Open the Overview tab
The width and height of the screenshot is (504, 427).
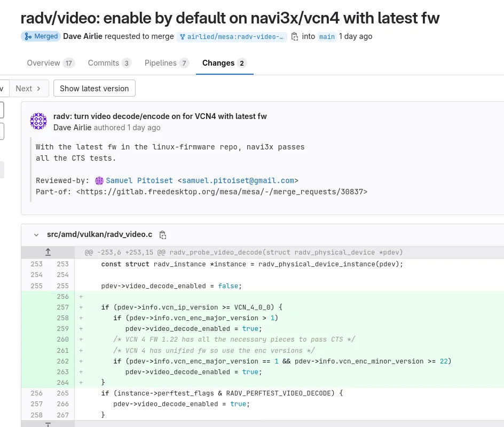(51, 63)
